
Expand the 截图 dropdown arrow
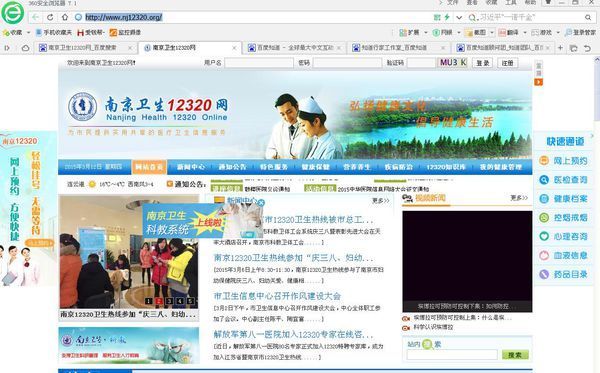(x=492, y=33)
